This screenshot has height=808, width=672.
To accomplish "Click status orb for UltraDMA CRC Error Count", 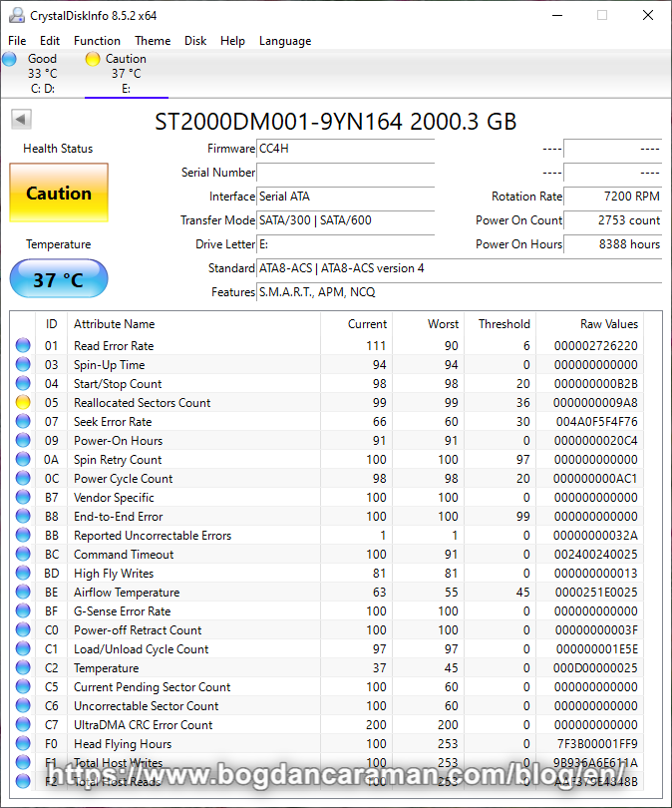I will pyautogui.click(x=23, y=724).
